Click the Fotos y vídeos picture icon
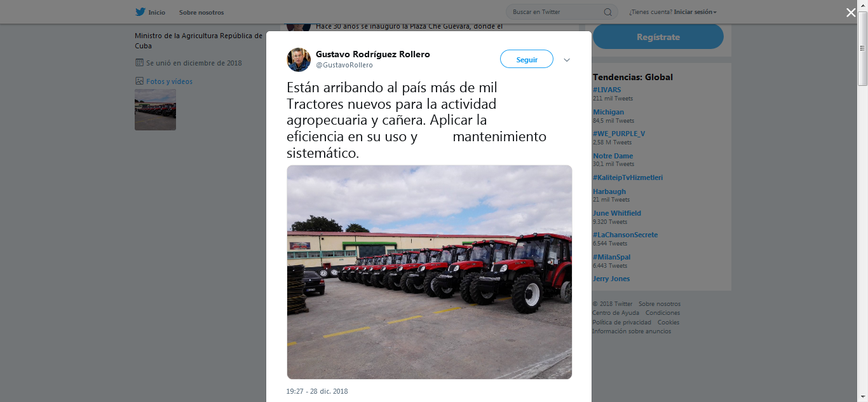 [139, 81]
